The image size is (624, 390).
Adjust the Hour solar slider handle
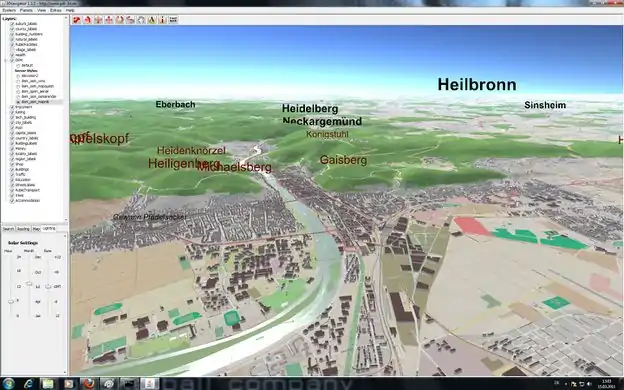coord(11,302)
